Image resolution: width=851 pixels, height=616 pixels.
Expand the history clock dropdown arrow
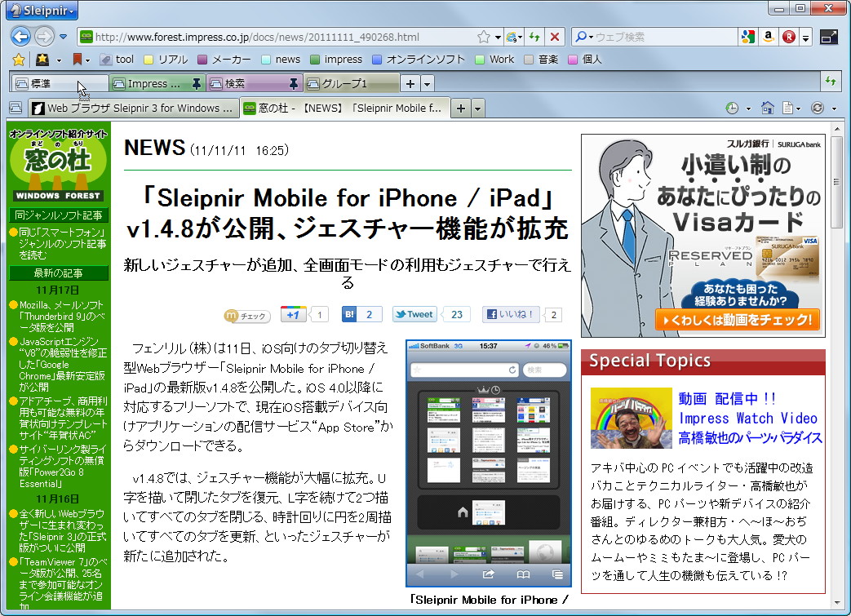748,109
